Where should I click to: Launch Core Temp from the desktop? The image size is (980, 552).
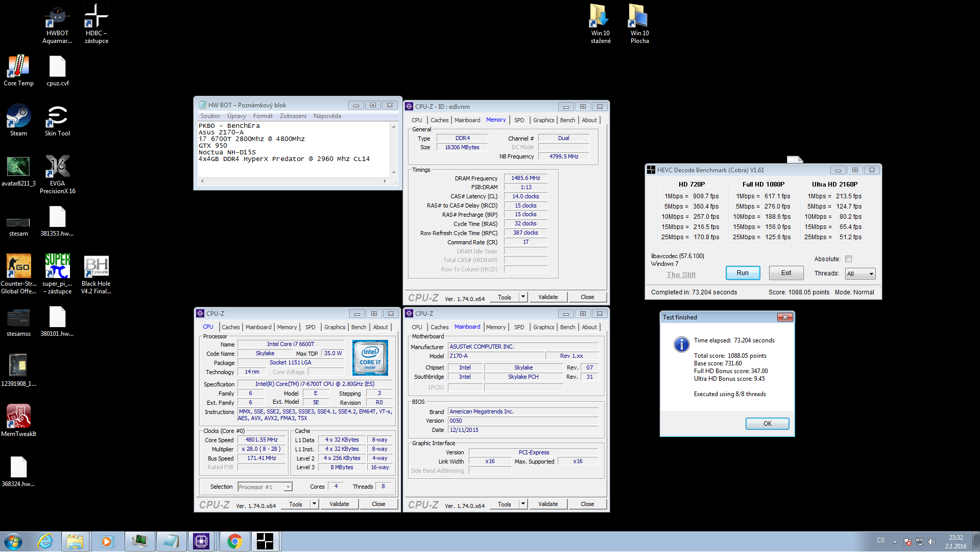(18, 71)
